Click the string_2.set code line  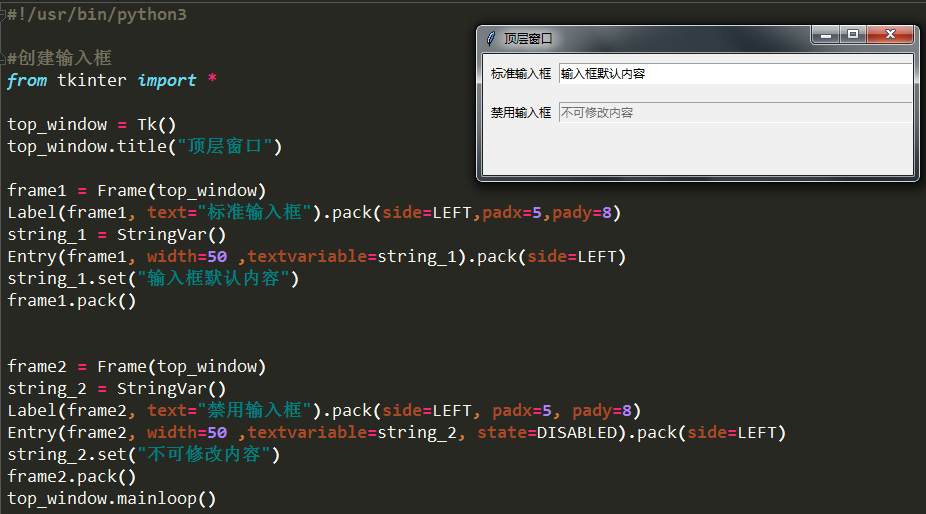[x=144, y=454]
